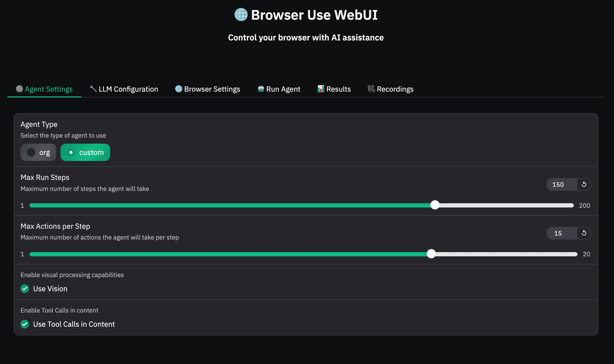Toggle Use Tool Calls in Content checkbox
Image resolution: width=614 pixels, height=364 pixels.
[25, 324]
